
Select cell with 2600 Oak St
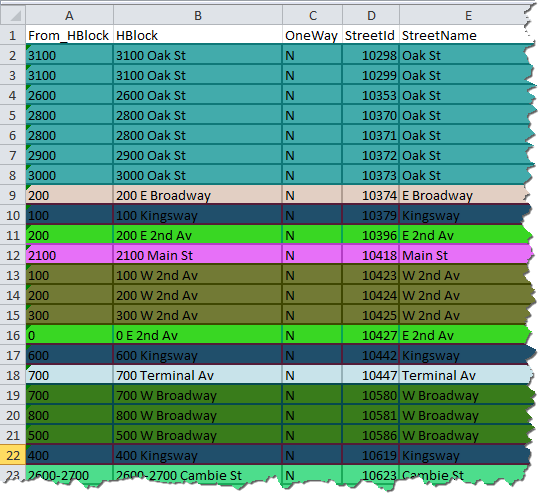[198, 95]
